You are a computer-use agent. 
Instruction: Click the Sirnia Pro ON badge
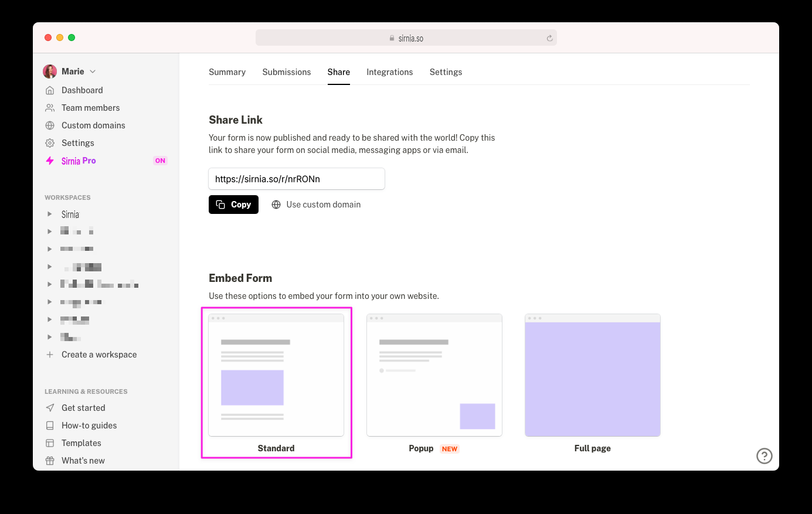point(160,161)
